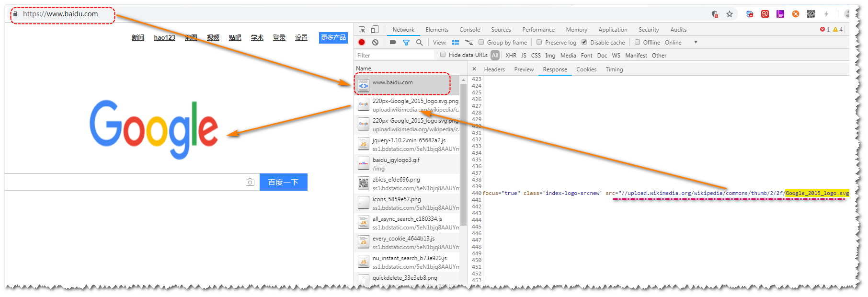868x297 pixels.
Task: Click the gray lightning bolt extension icon
Action: pos(826,14)
